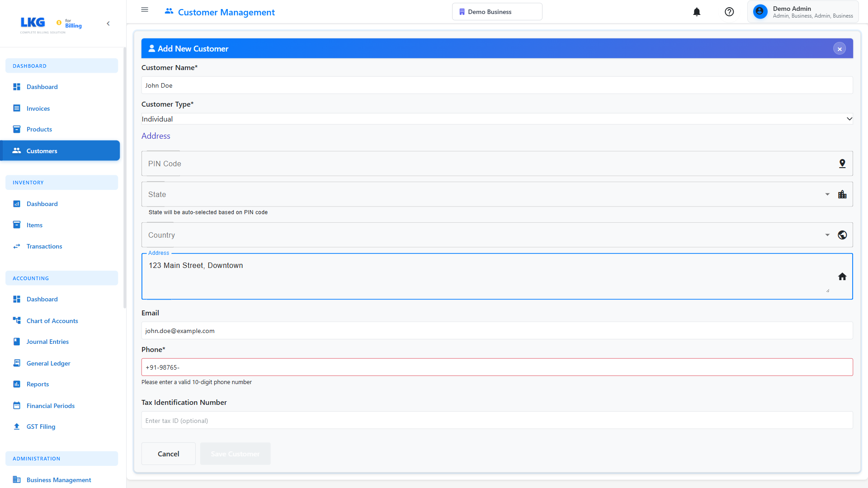
Task: Navigate to Chart of Accounts
Action: click(x=52, y=320)
